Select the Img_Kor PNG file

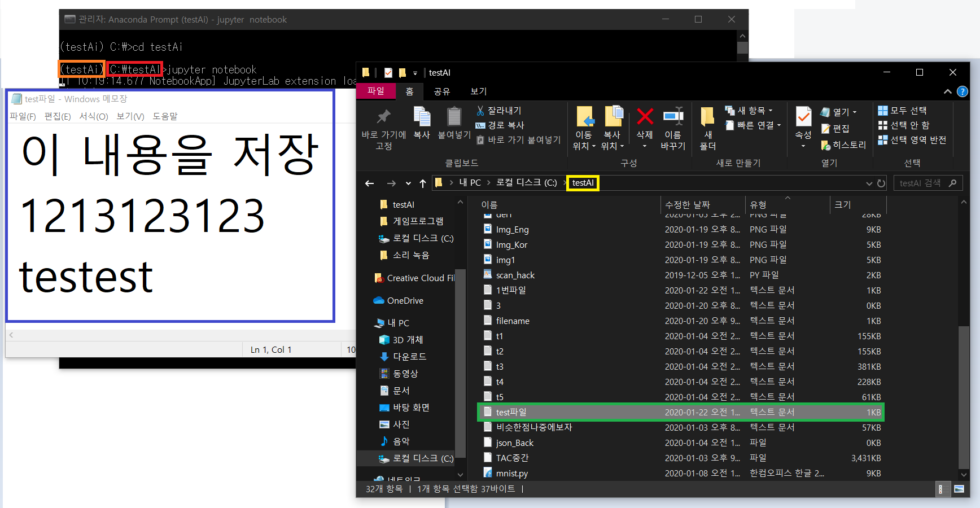coord(681,244)
